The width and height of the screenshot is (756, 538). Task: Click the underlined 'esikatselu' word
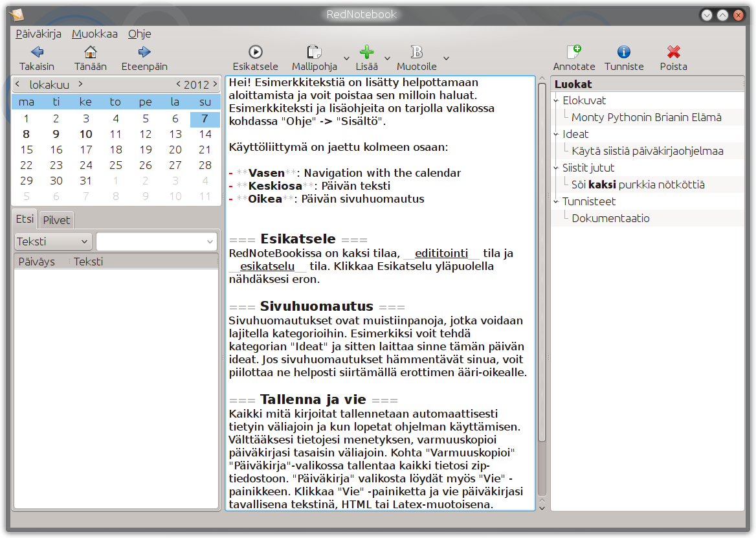click(x=267, y=266)
